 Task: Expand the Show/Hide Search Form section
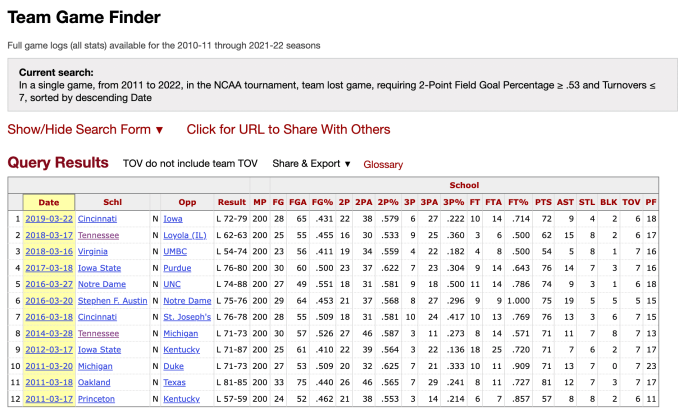pyautogui.click(x=85, y=129)
